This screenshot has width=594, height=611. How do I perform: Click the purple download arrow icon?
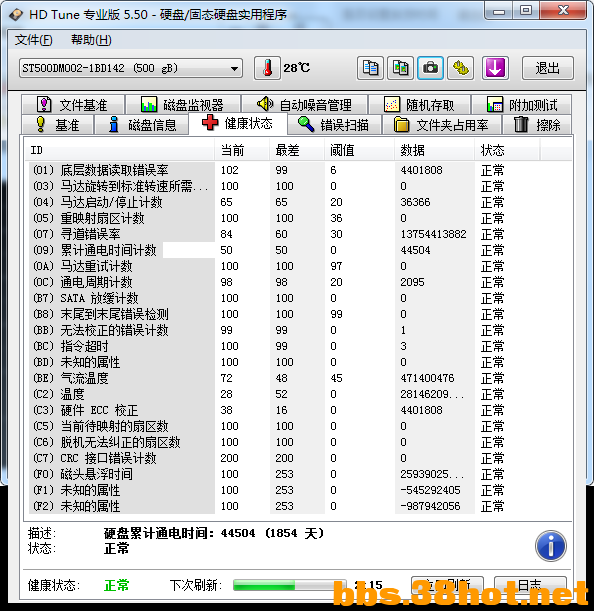coord(495,68)
